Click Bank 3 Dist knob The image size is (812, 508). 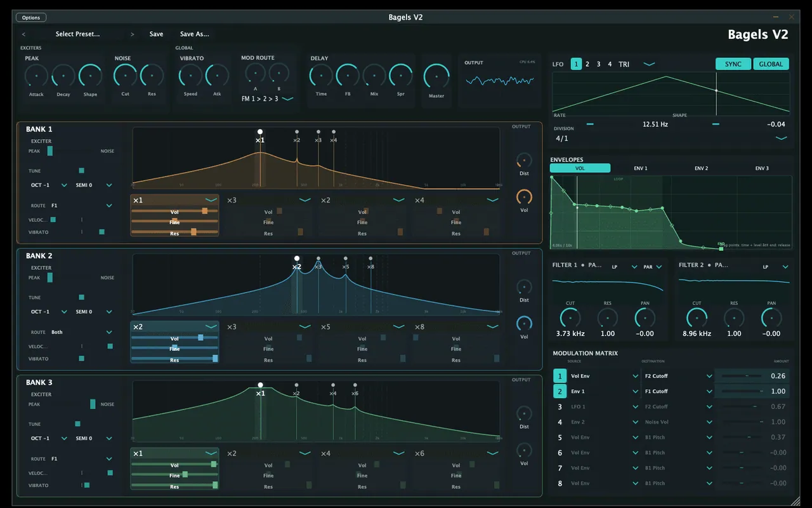(x=524, y=413)
